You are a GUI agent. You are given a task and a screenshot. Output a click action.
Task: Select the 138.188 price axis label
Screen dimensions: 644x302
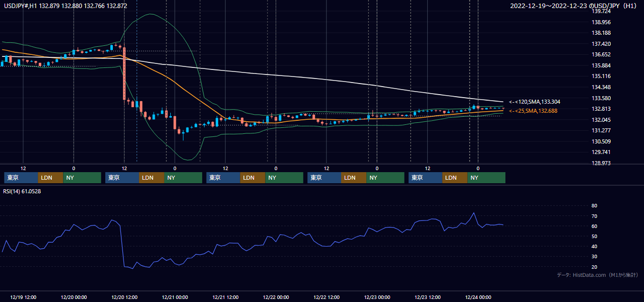tap(601, 33)
